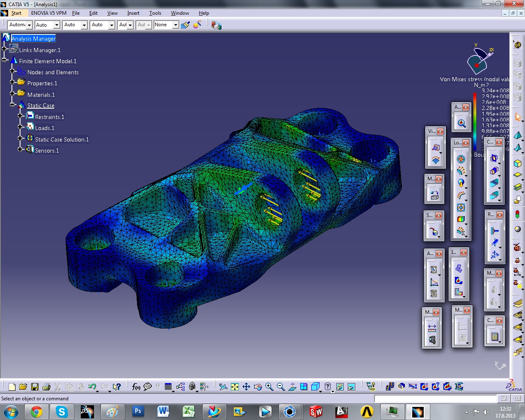Click the Zoom In magnifier icon
525x420 pixels.
coord(269,387)
